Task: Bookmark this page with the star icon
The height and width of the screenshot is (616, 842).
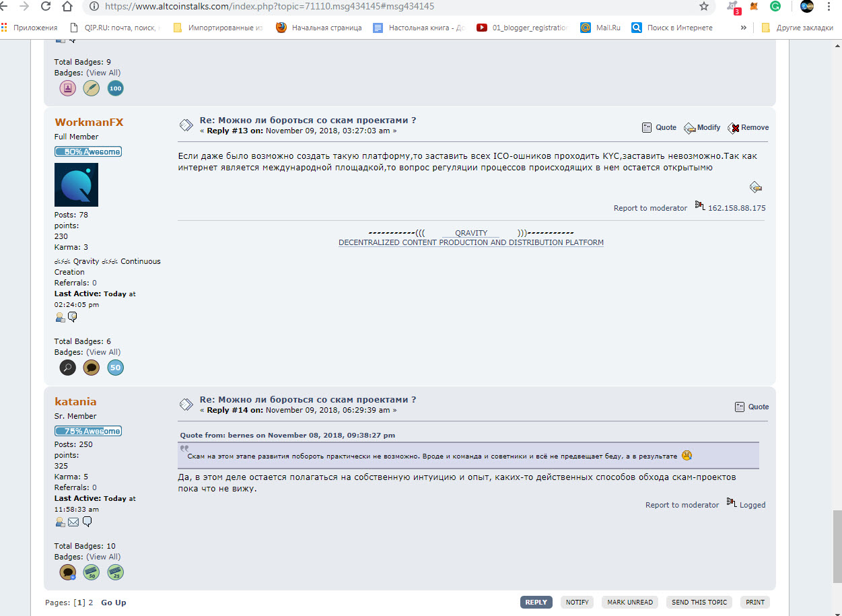Action: [x=704, y=7]
